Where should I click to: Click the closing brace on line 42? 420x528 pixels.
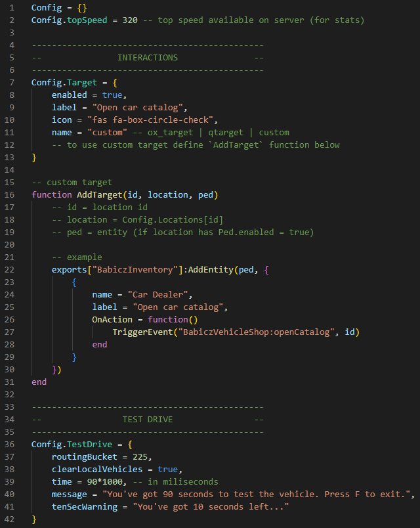coord(34,519)
